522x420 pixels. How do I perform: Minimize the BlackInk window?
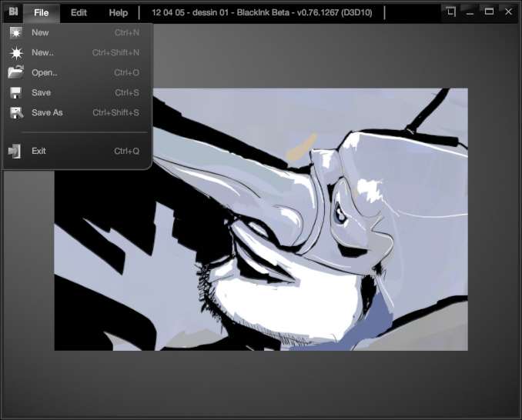[x=470, y=12]
